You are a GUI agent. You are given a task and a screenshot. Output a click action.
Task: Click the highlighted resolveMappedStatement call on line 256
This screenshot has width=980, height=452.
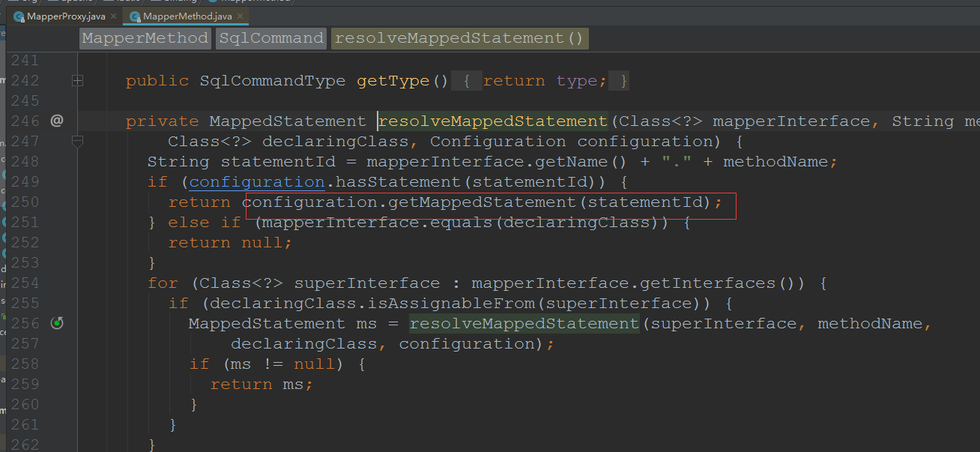point(524,323)
